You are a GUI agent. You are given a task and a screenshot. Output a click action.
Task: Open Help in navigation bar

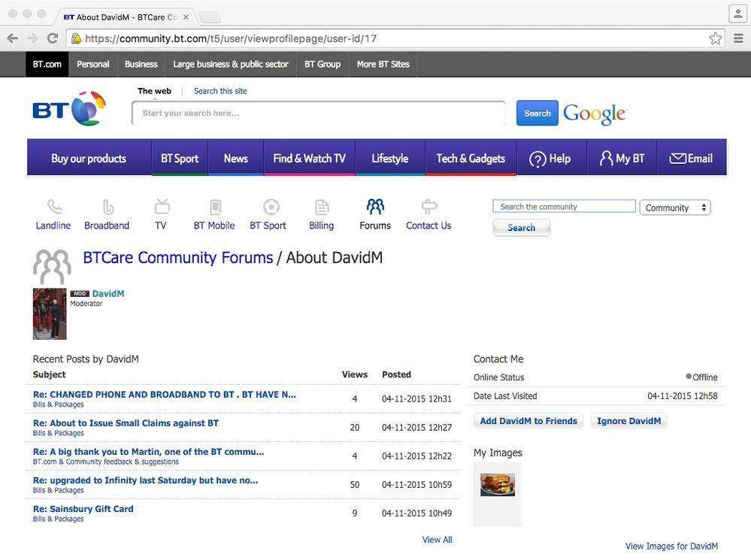pyautogui.click(x=551, y=158)
